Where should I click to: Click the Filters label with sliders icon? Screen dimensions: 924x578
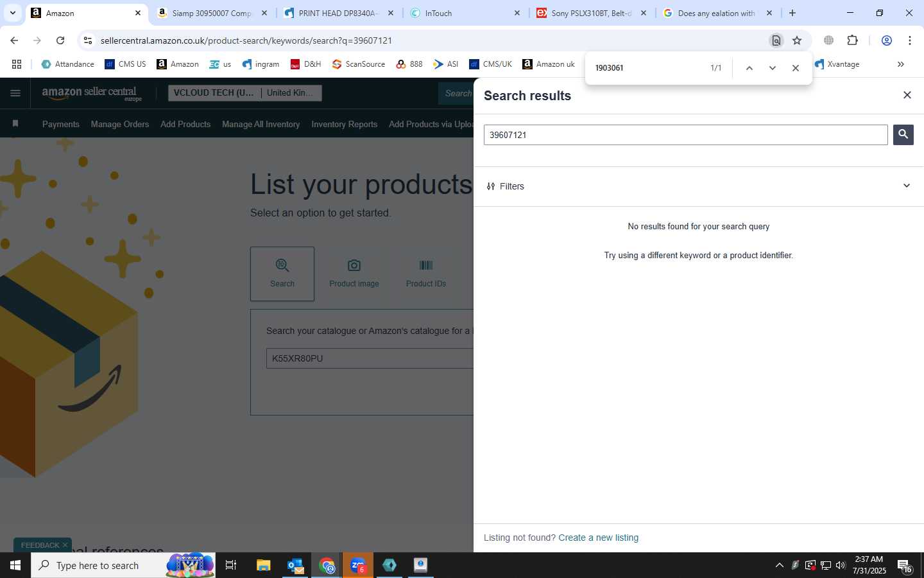[505, 186]
